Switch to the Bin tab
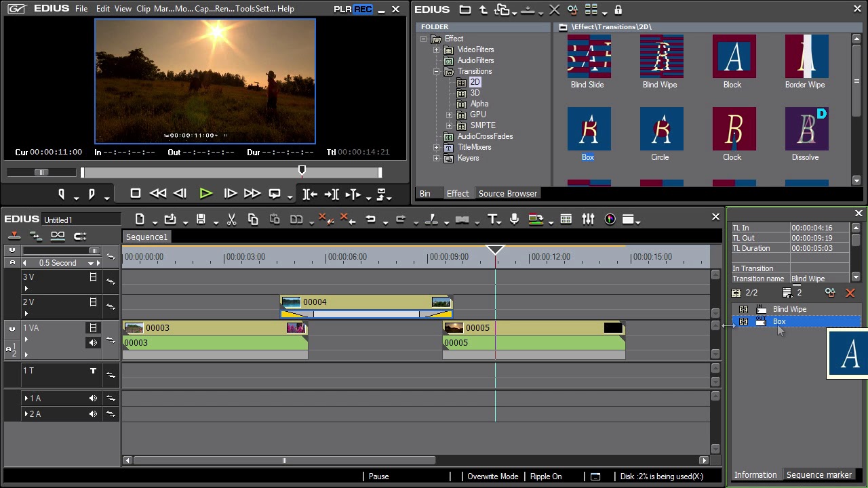Image resolution: width=868 pixels, height=488 pixels. [x=425, y=194]
